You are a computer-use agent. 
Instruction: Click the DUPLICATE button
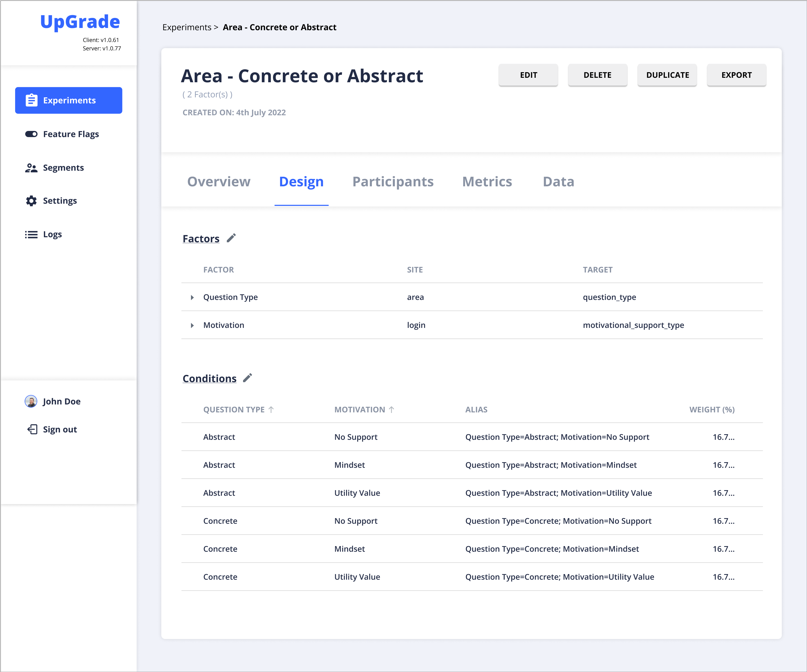pos(667,75)
